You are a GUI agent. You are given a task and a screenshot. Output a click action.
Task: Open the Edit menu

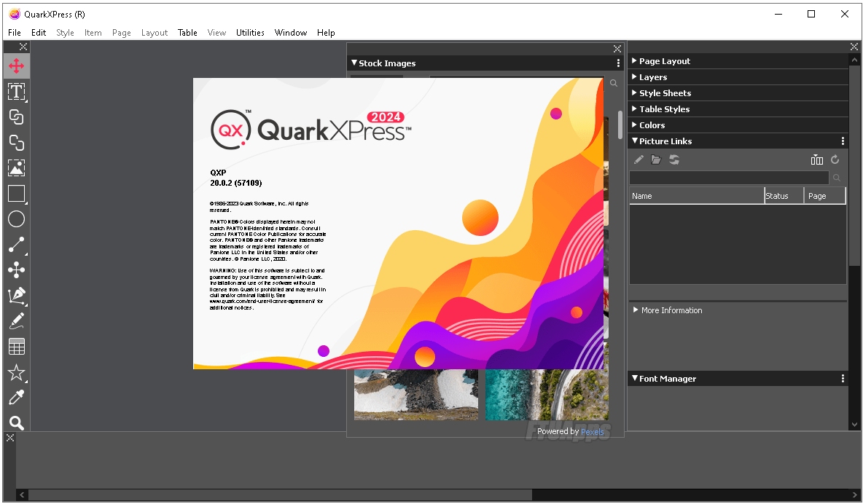[39, 33]
